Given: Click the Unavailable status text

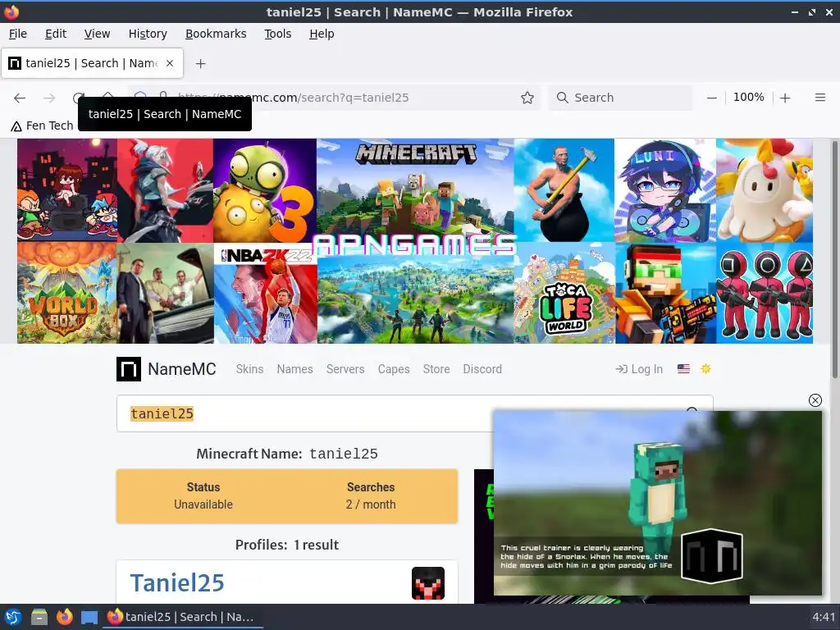Looking at the screenshot, I should 203,504.
